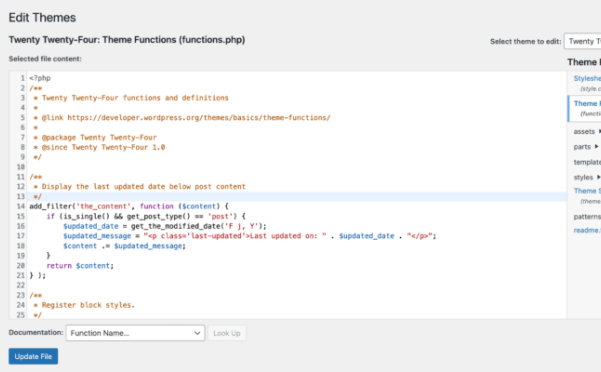Click the <?php opening tag on line 1
This screenshot has width=601, height=372.
point(40,78)
